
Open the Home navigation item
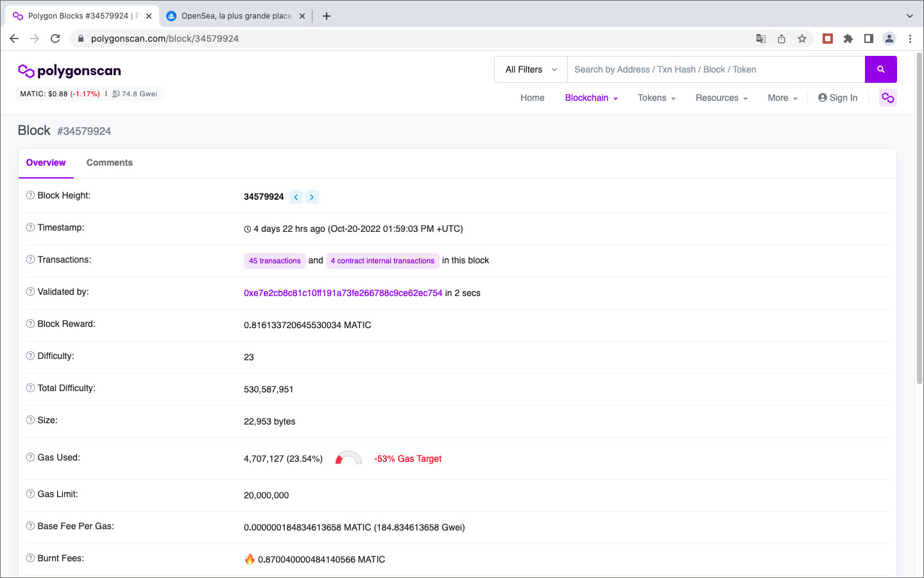(532, 98)
